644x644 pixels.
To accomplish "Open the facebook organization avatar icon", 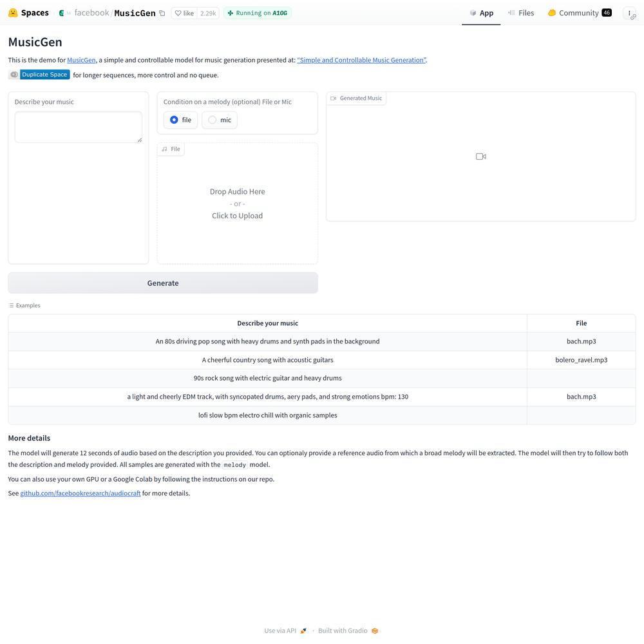I will tap(62, 13).
